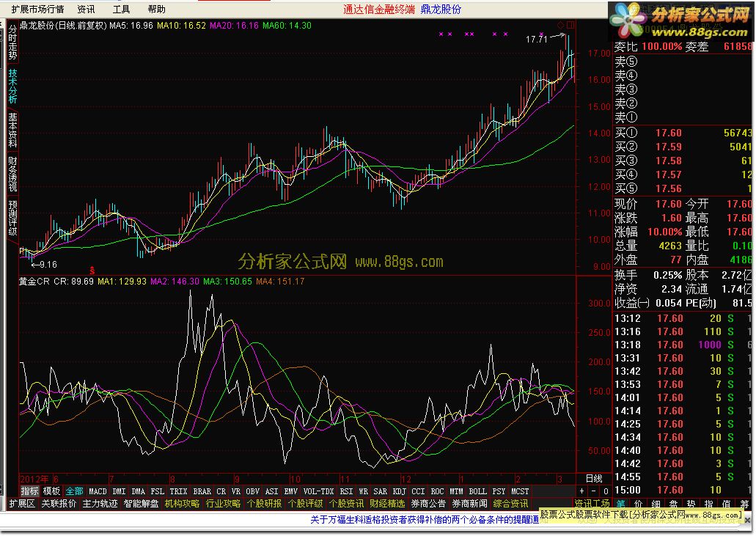Open the 个股研报 bottom tab
Image resolution: width=756 pixels, height=536 pixels.
click(x=264, y=504)
